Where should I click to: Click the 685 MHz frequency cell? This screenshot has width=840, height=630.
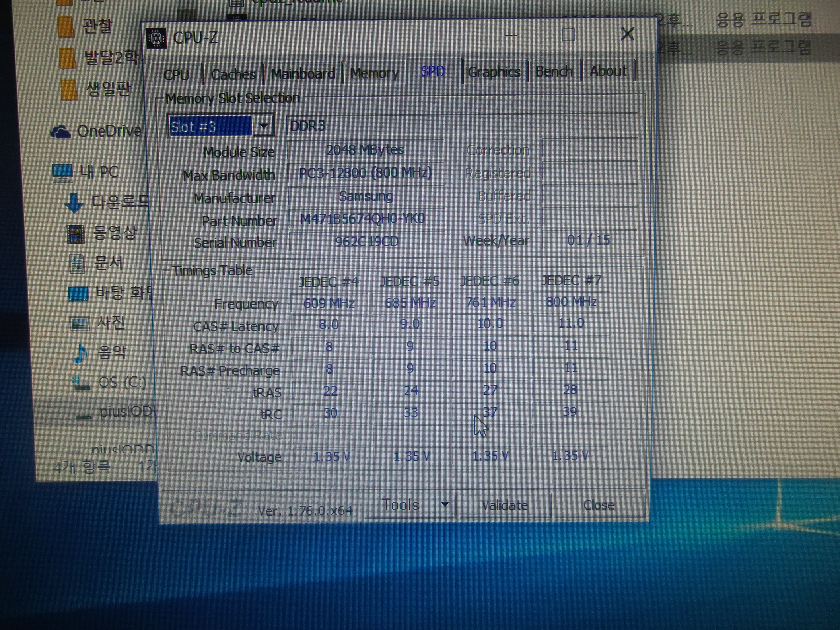[410, 303]
